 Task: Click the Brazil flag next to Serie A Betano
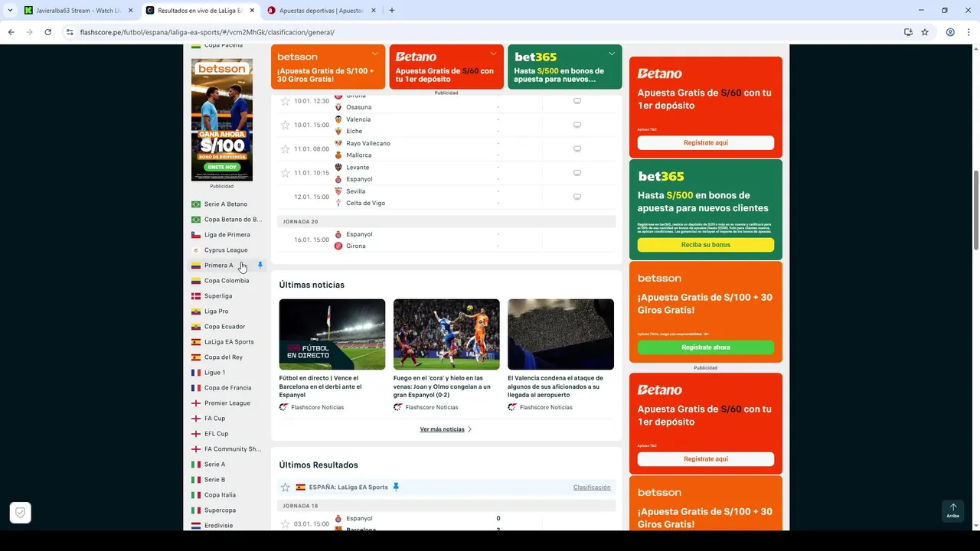196,204
